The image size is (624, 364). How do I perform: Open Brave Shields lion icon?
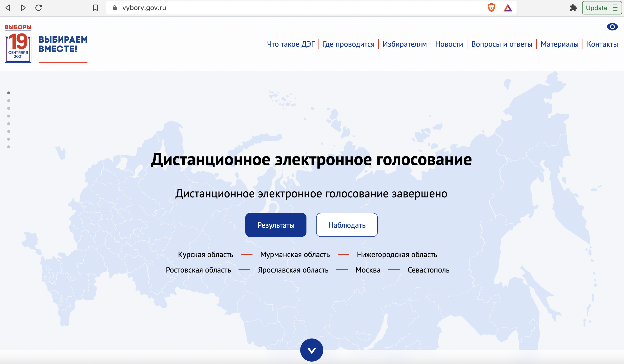[491, 8]
